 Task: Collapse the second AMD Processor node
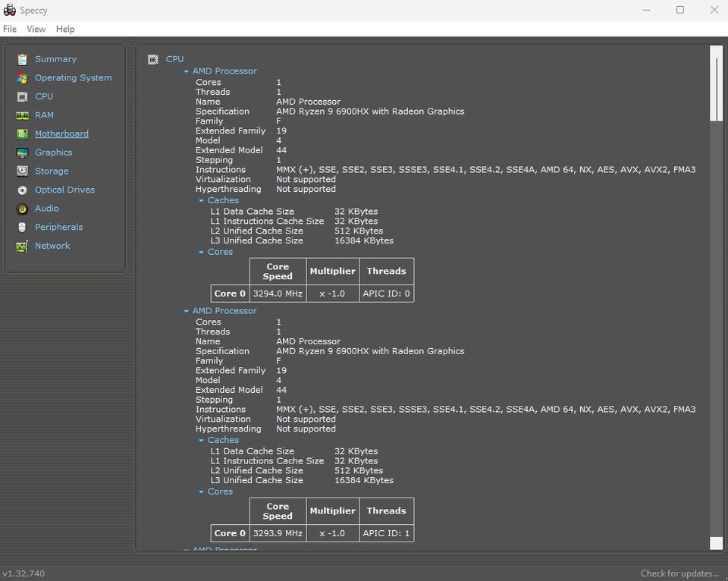187,311
